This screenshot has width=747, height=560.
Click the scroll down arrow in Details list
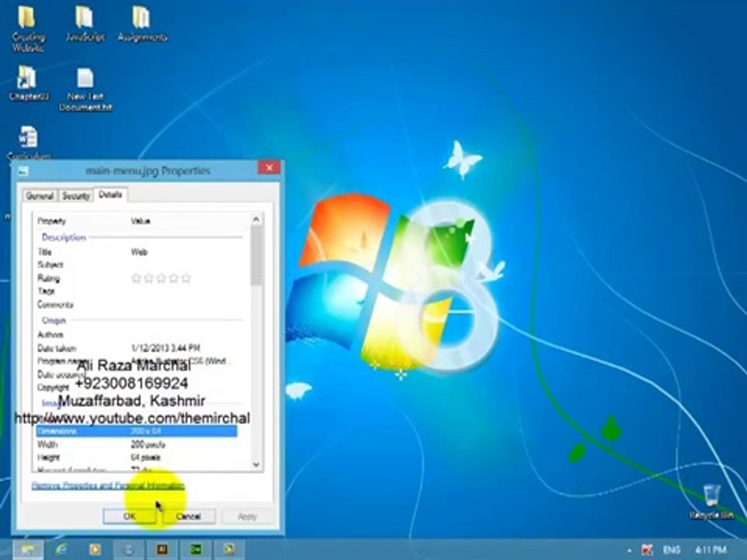tap(256, 464)
